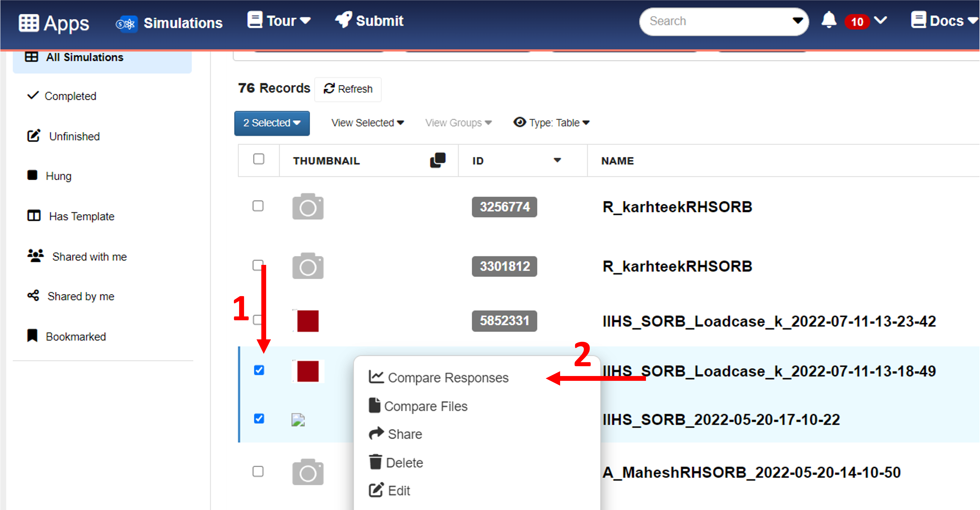
Task: Click the Docs book icon
Action: click(918, 20)
